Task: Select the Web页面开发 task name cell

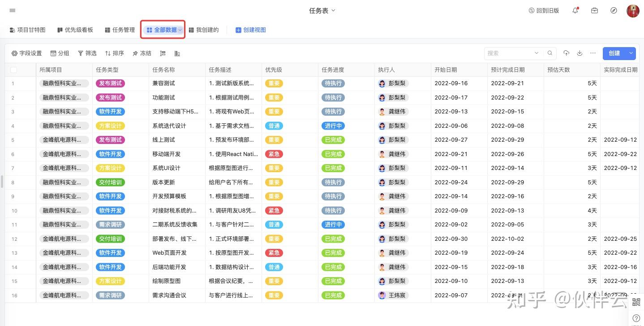Action: [177, 253]
